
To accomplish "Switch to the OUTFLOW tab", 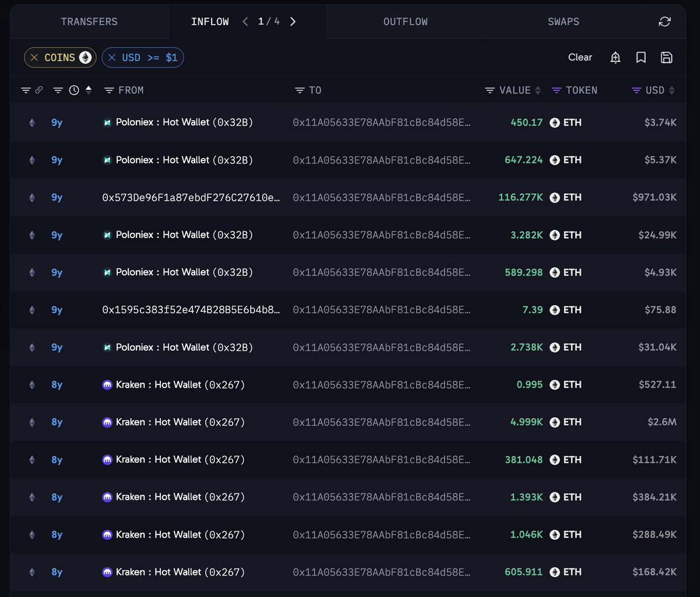I will pyautogui.click(x=405, y=22).
